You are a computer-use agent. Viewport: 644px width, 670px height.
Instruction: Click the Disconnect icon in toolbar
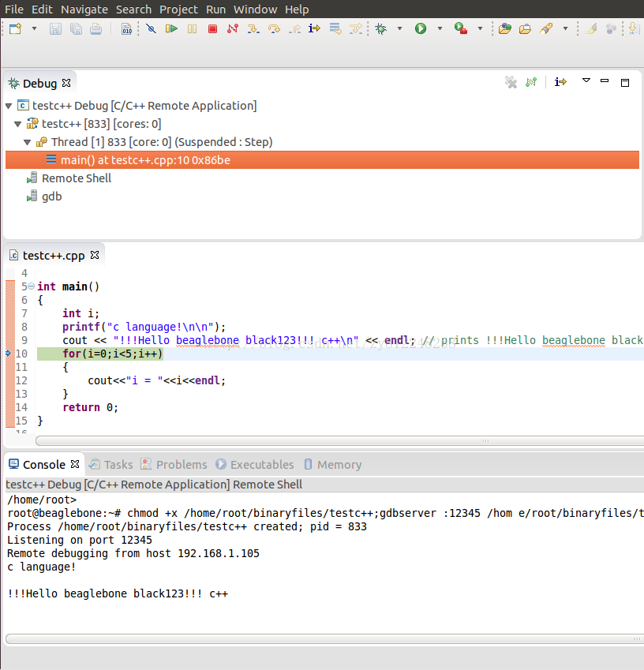(x=233, y=28)
